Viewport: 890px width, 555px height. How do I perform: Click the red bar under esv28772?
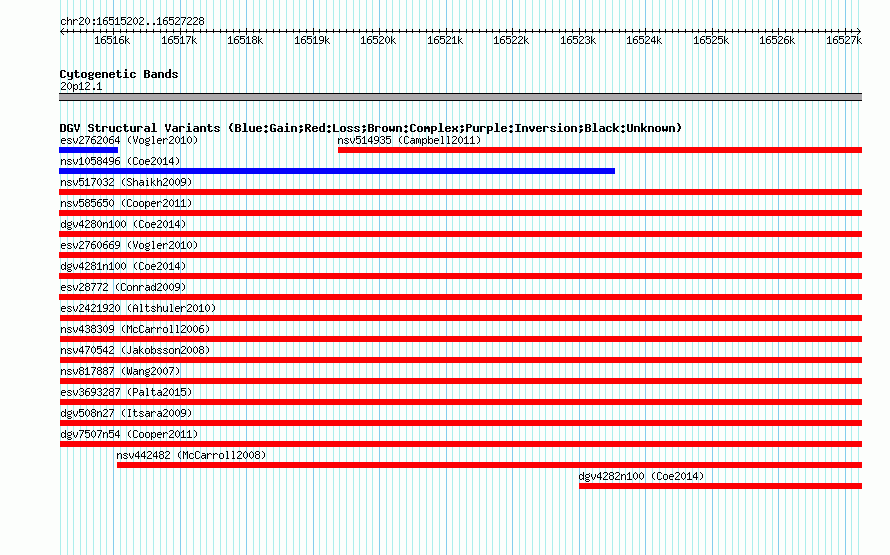tap(460, 297)
